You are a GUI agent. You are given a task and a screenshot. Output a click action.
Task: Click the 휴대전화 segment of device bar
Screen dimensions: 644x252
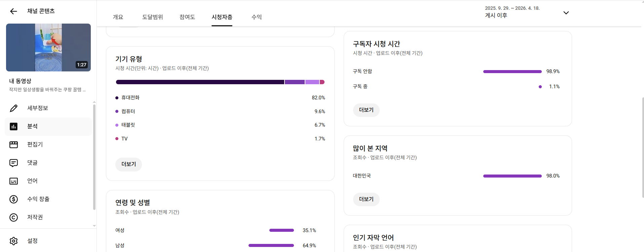point(200,82)
